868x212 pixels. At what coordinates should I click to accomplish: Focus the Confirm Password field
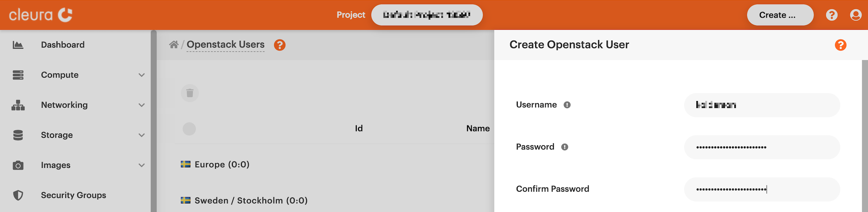[762, 189]
